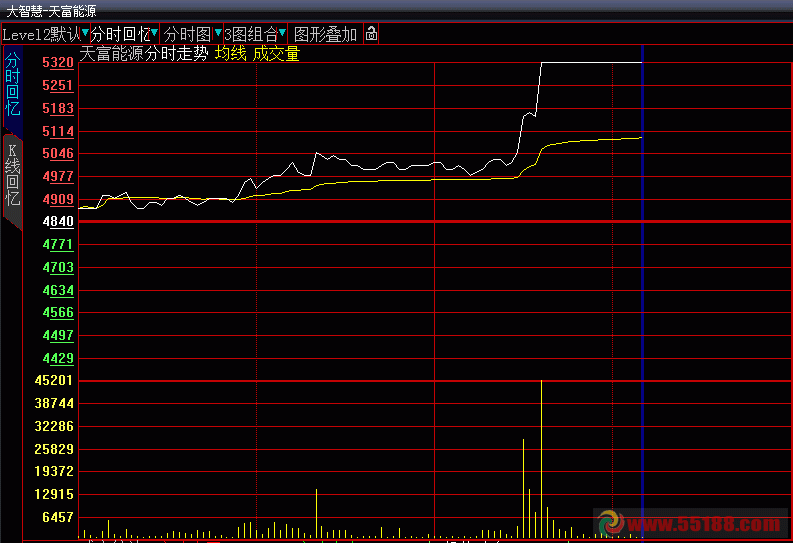Click the tallest yellow volume bar
Viewport: 793px width, 543px height.
click(541, 459)
